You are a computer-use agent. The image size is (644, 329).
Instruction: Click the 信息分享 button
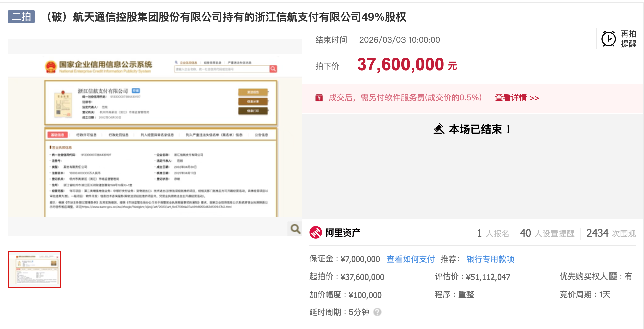253,102
